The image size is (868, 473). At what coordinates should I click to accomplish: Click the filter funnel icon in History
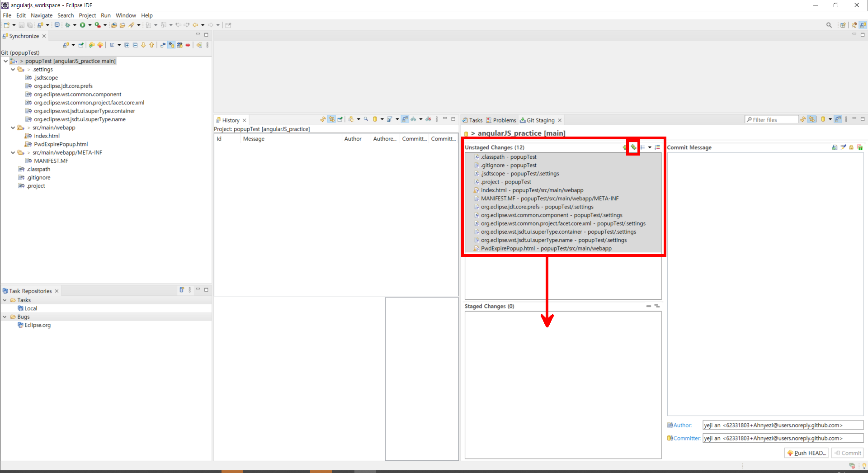pyautogui.click(x=389, y=119)
